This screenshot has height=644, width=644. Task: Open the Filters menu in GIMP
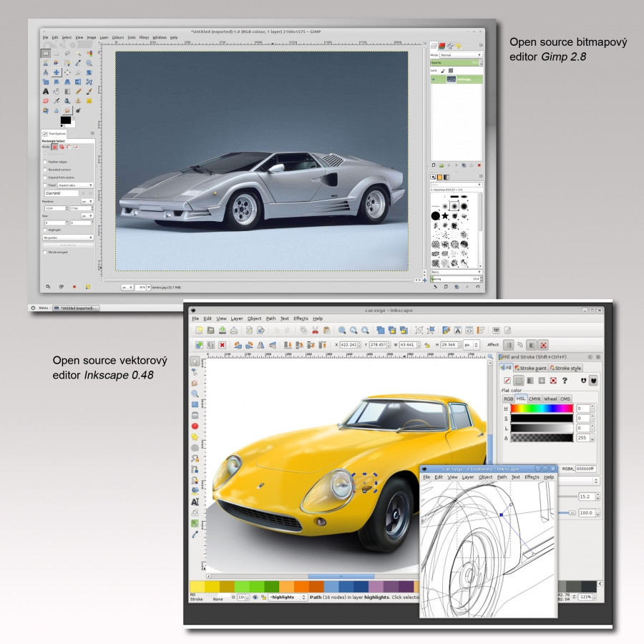[144, 37]
